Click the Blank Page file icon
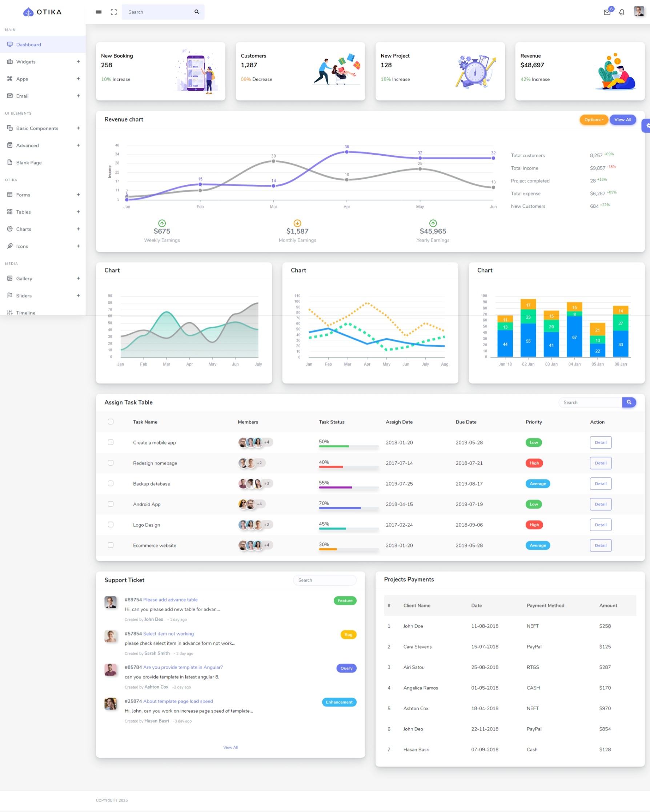650x812 pixels. click(x=10, y=162)
